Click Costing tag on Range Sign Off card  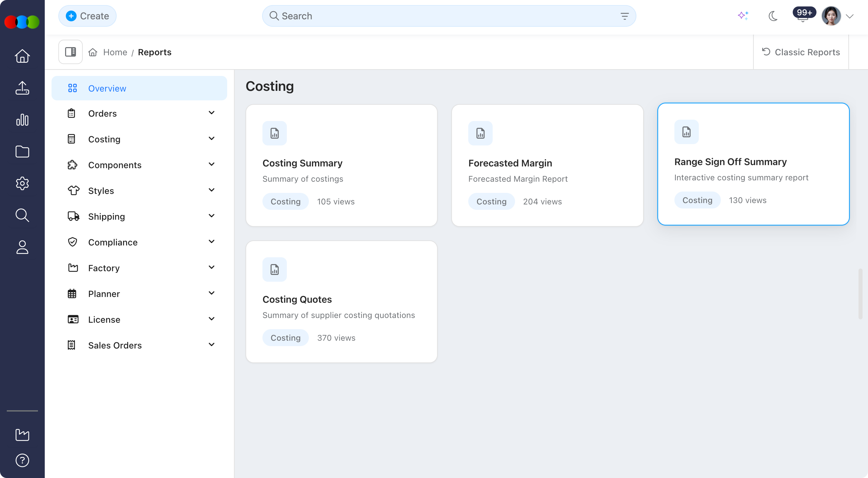click(697, 200)
